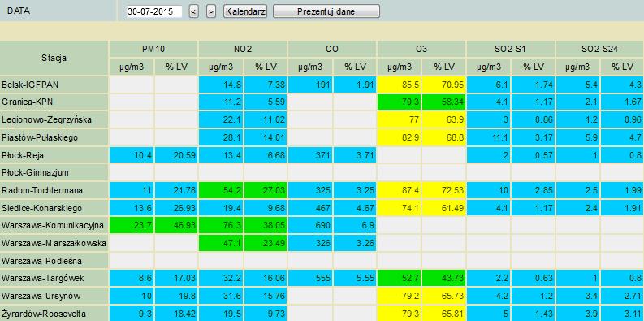644x321 pixels.
Task: Click the Ursynów SO2-S24 value 3.4
Action: (578, 297)
